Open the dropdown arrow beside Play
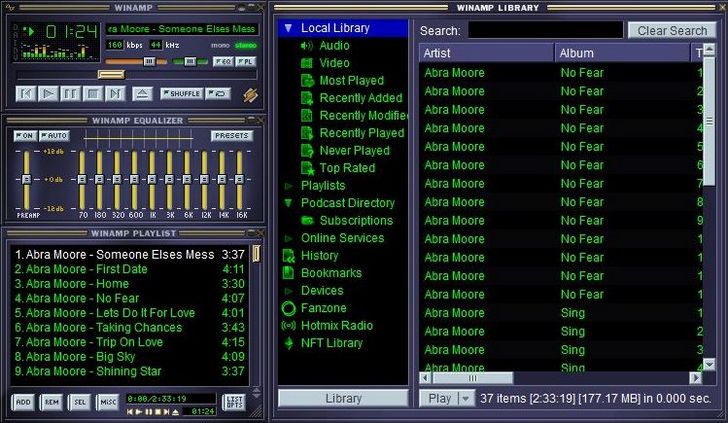Screen dimensions: 728x423 tap(466, 398)
